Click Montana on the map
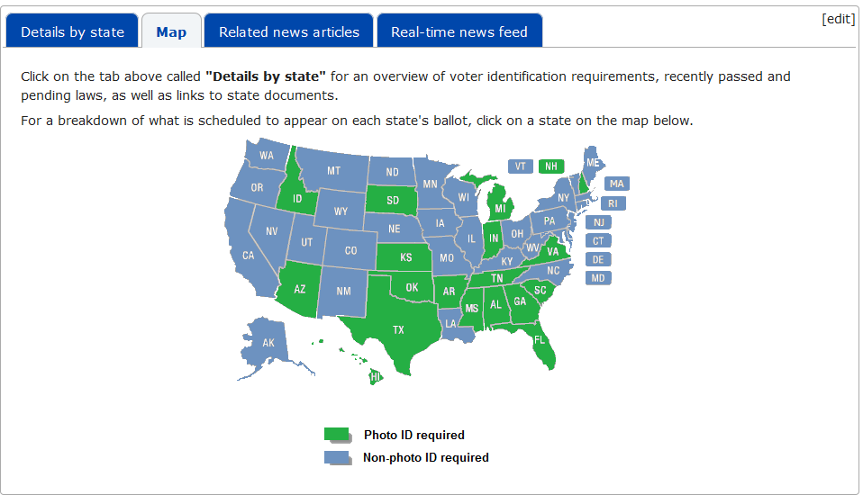Image resolution: width=863 pixels, height=504 pixels. [x=333, y=170]
